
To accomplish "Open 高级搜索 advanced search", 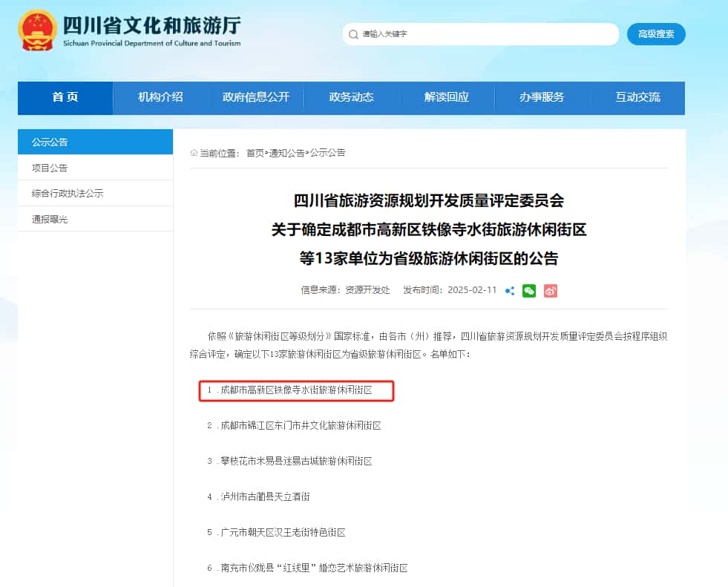I will point(656,34).
